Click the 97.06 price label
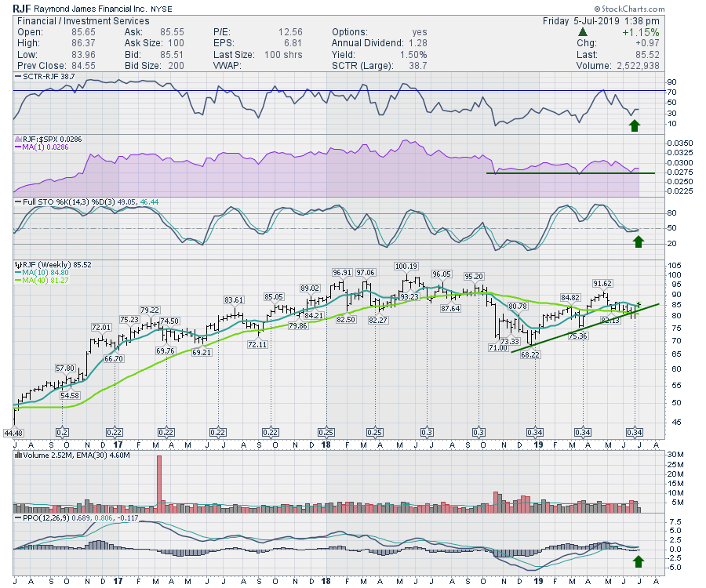This screenshot has width=706, height=588. coord(365,273)
